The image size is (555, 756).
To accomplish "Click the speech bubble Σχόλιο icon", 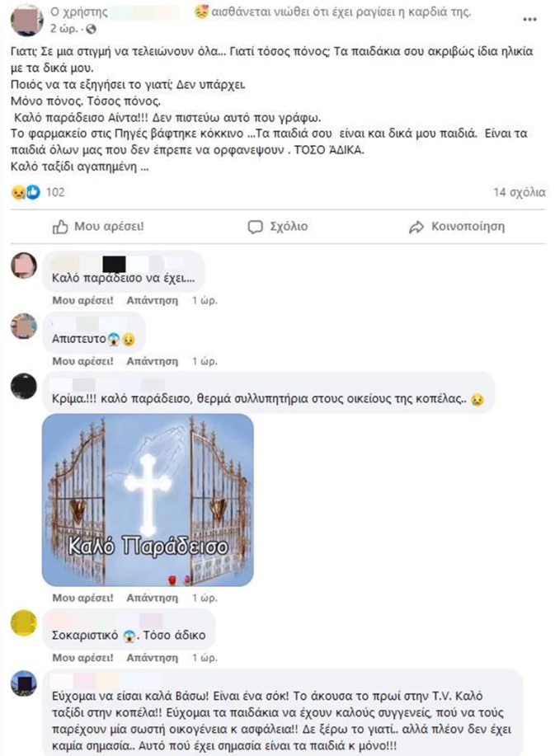I will pyautogui.click(x=255, y=227).
